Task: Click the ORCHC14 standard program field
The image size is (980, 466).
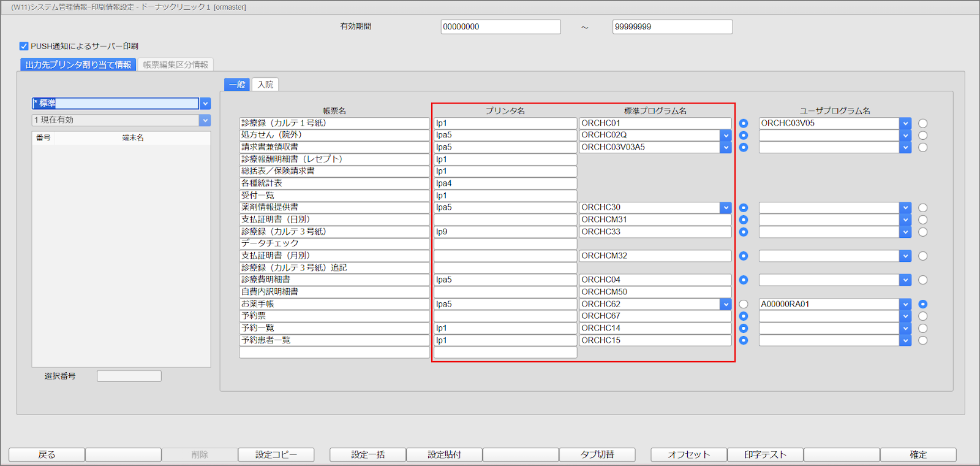Action: pyautogui.click(x=655, y=328)
